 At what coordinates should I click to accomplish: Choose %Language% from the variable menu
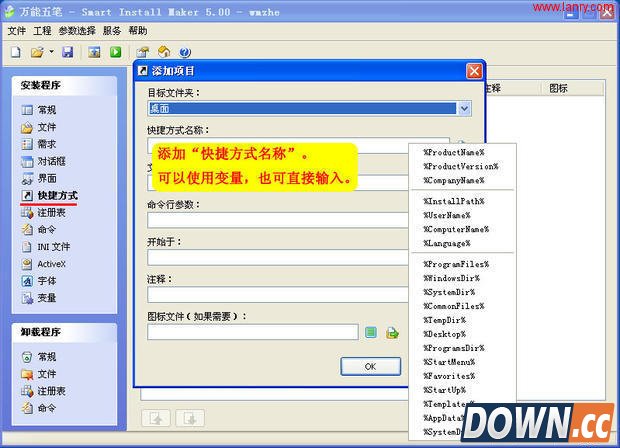[447, 243]
